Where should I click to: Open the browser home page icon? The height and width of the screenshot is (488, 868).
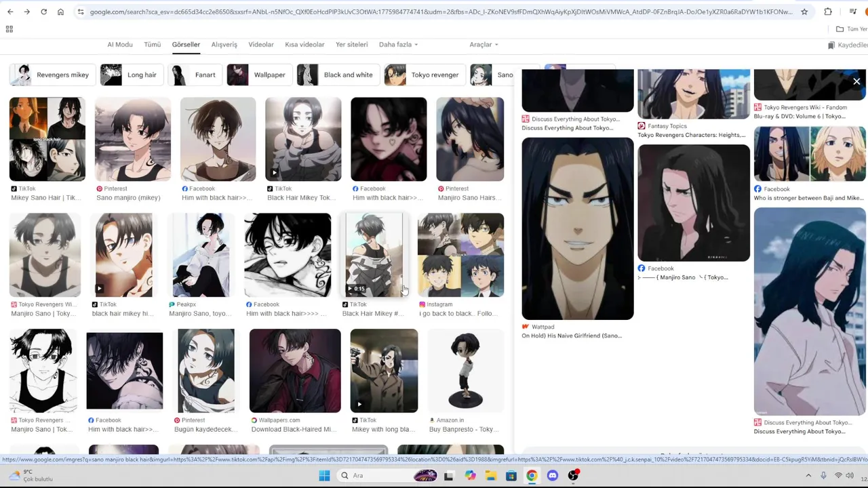pyautogui.click(x=60, y=12)
